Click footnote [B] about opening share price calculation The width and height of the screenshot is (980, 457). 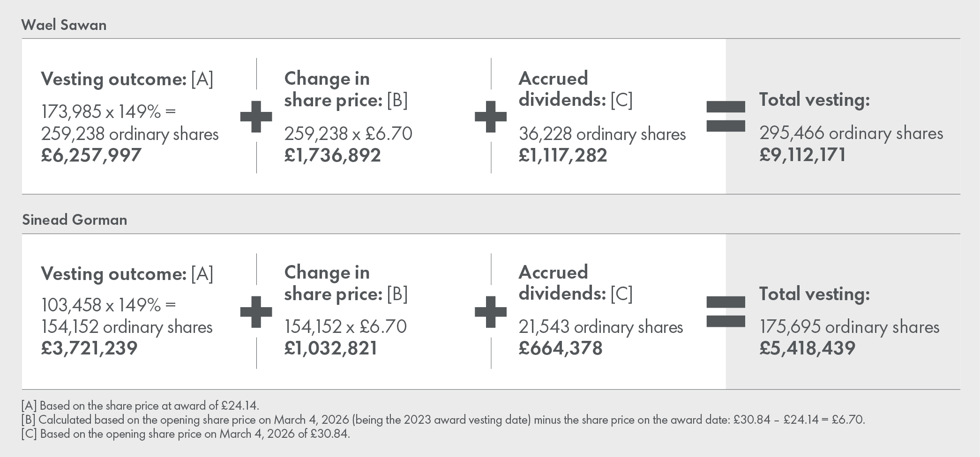coord(443,420)
